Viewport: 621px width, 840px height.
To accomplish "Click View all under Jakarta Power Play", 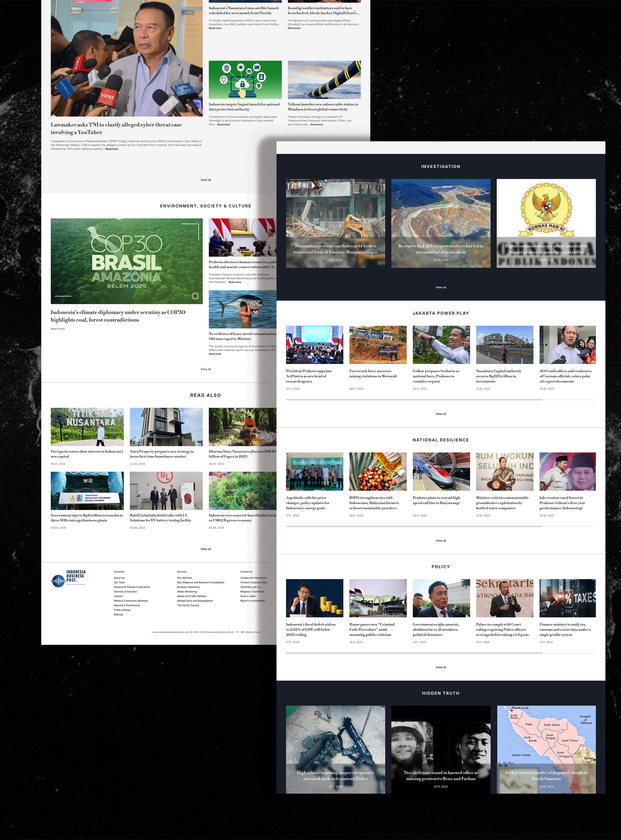I will pyautogui.click(x=441, y=414).
